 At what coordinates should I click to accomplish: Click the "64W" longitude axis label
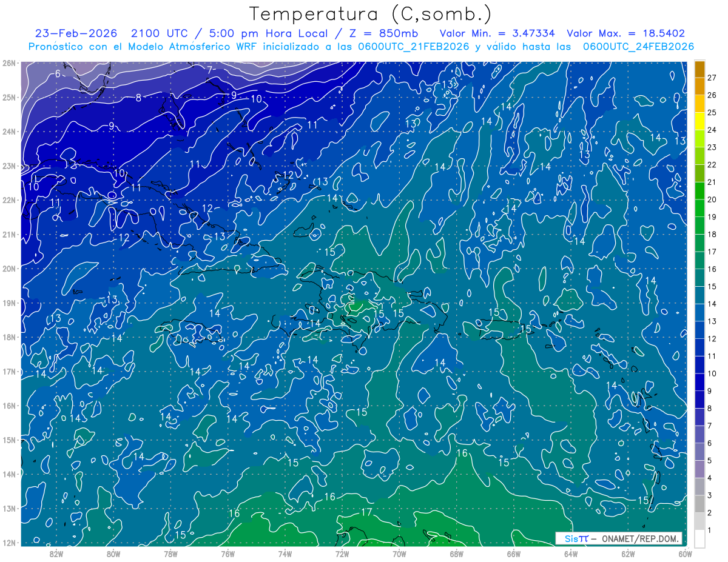coord(571,554)
